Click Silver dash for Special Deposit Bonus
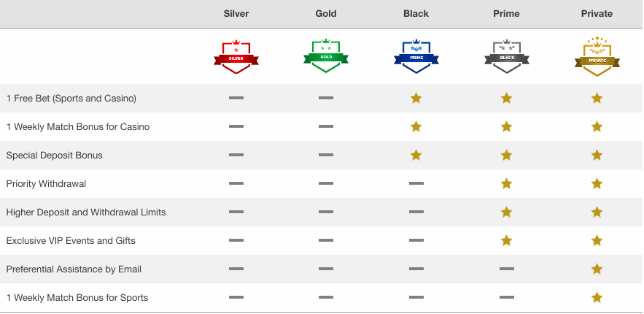The image size is (644, 314). point(236,155)
